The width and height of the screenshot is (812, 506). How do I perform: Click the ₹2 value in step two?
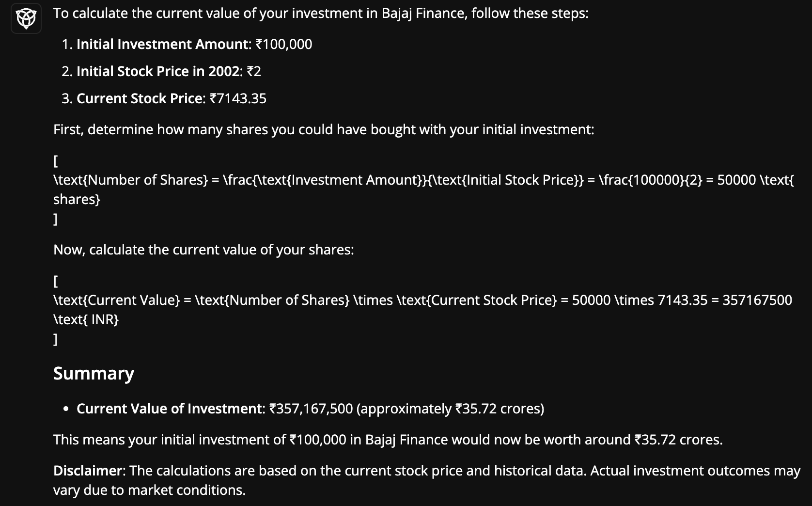[x=253, y=71]
